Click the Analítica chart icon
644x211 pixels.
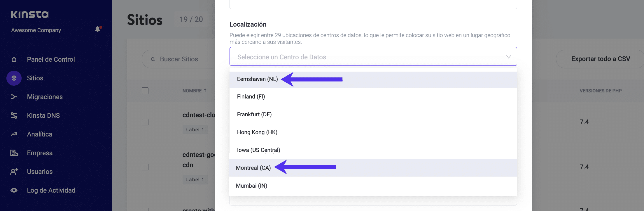[x=14, y=134]
